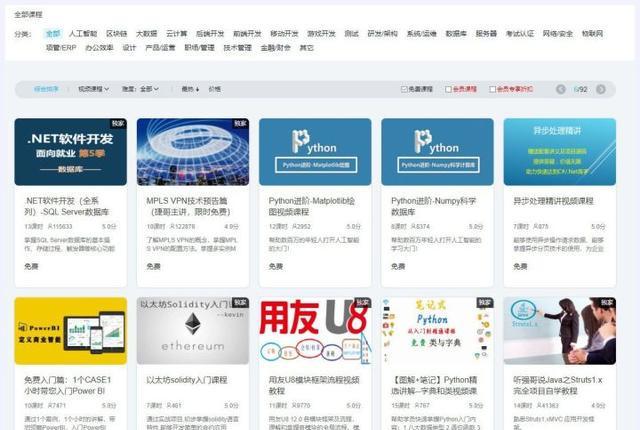Open title MPLS VPN技术预告篇
Viewport: 640px width, 430px height.
point(189,206)
